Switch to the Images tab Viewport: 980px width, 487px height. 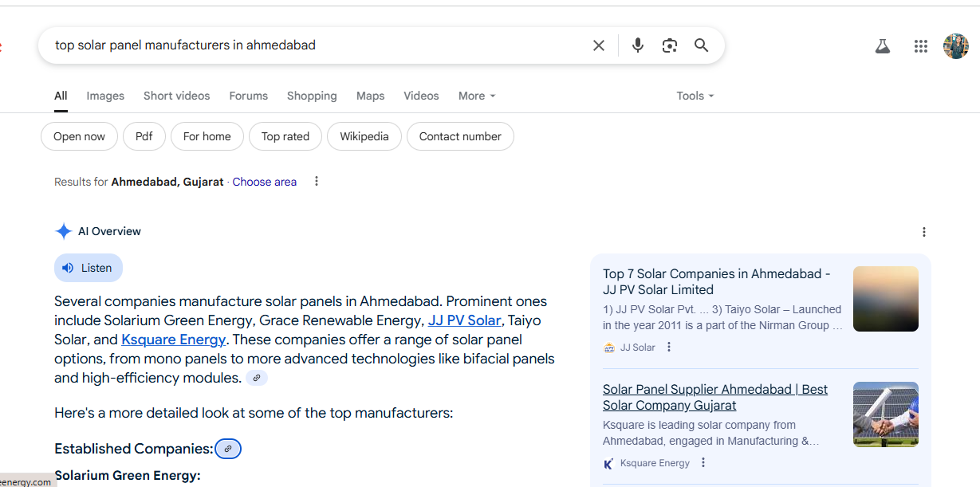(x=105, y=96)
